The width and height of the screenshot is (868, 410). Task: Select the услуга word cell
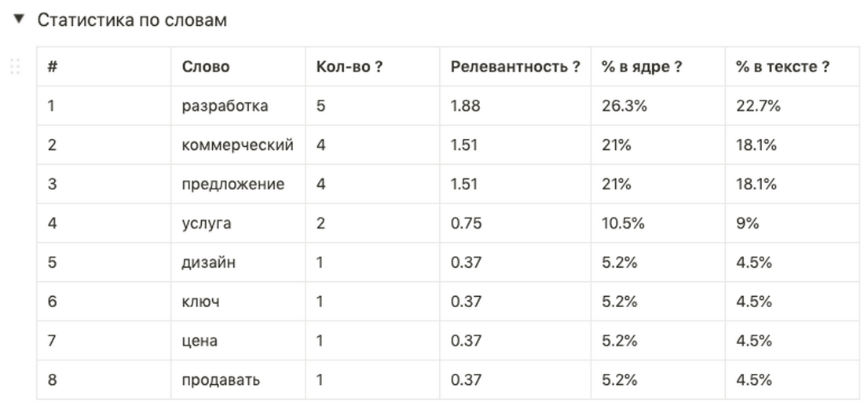238,223
